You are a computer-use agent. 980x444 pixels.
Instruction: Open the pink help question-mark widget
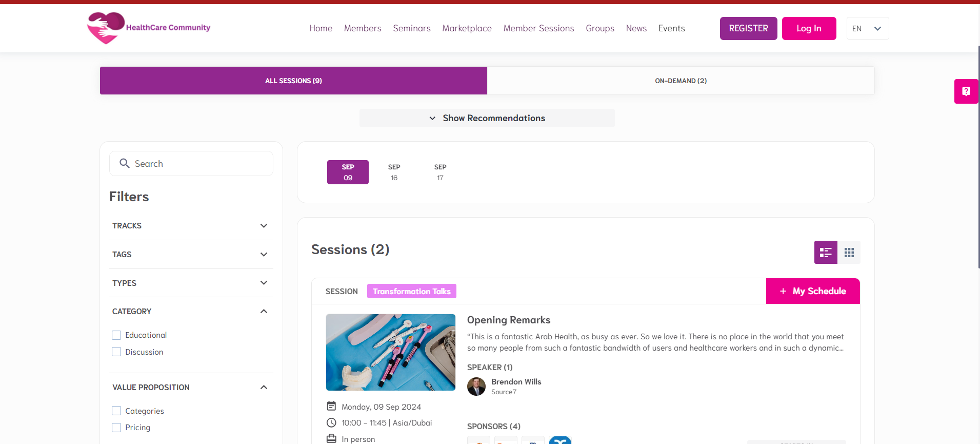coord(966,91)
